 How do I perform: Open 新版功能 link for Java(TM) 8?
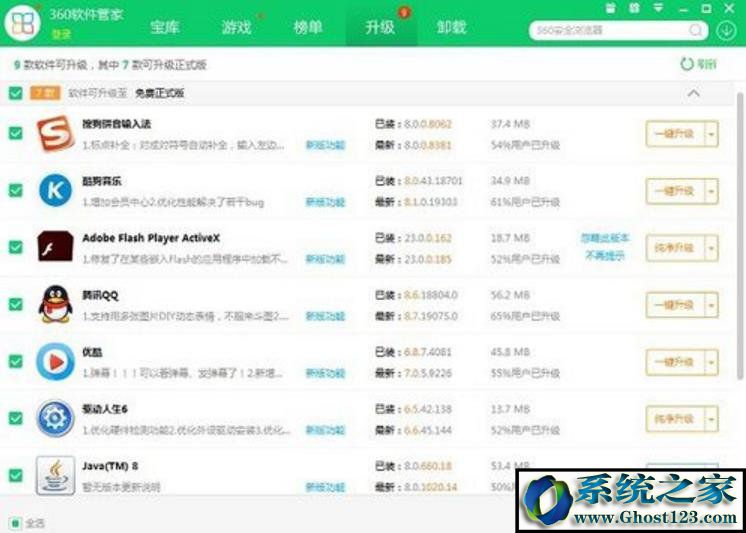point(325,487)
